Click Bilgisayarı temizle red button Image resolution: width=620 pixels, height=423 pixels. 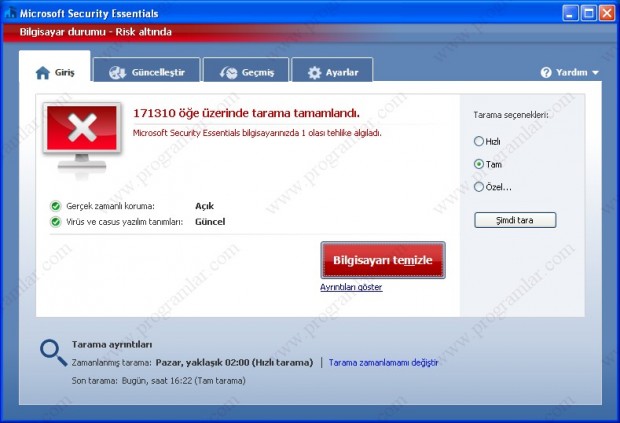pyautogui.click(x=383, y=260)
